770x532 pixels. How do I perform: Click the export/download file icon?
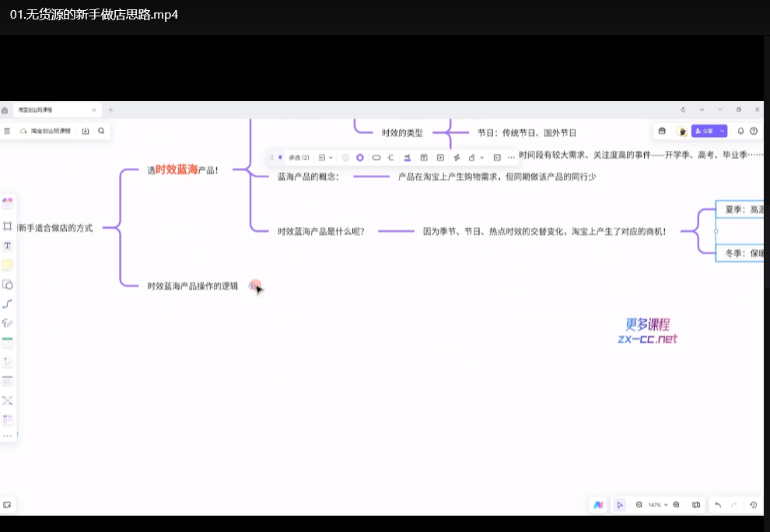(86, 131)
